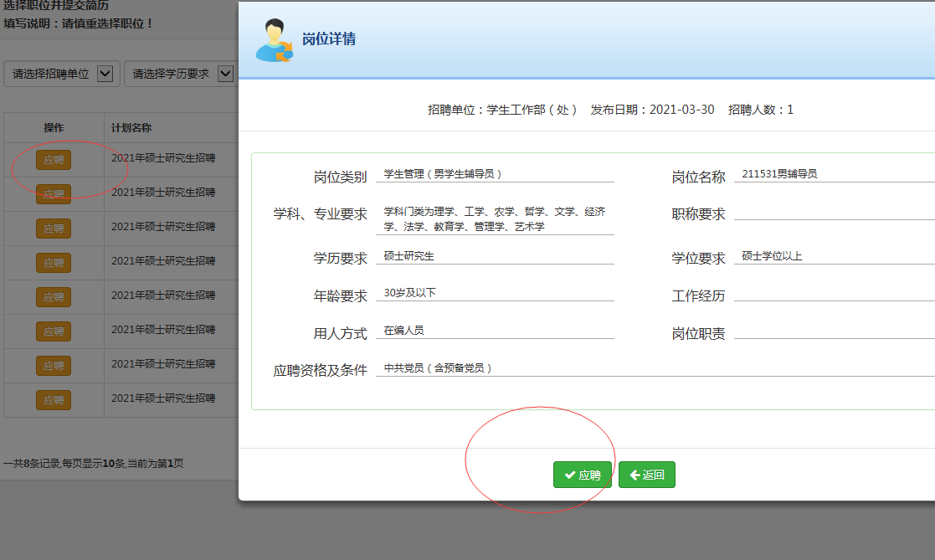The image size is (935, 560).
Task: Open the 请选择招聘单位 dropdown
Action: coord(62,74)
